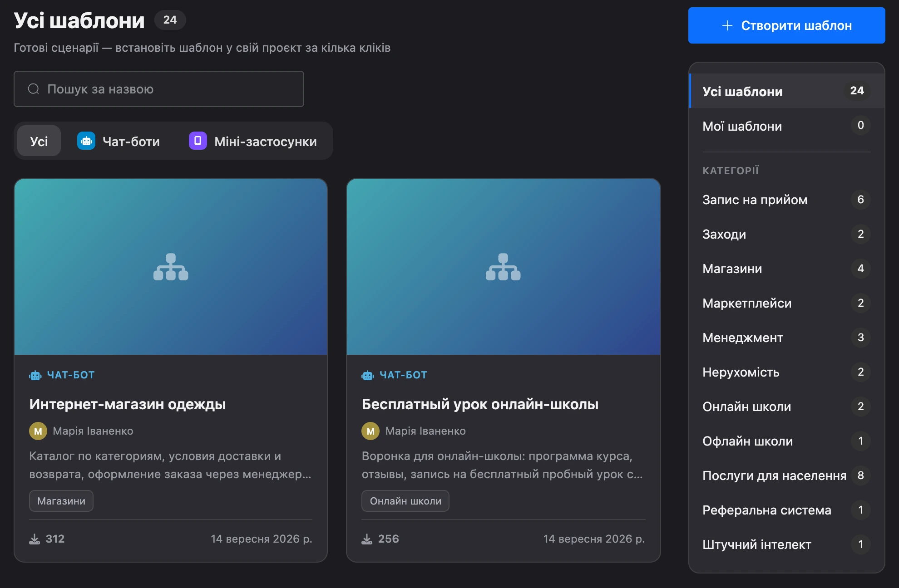Open the Интернет-магазин одежды template title
Screen dimensions: 899x588
coord(128,404)
